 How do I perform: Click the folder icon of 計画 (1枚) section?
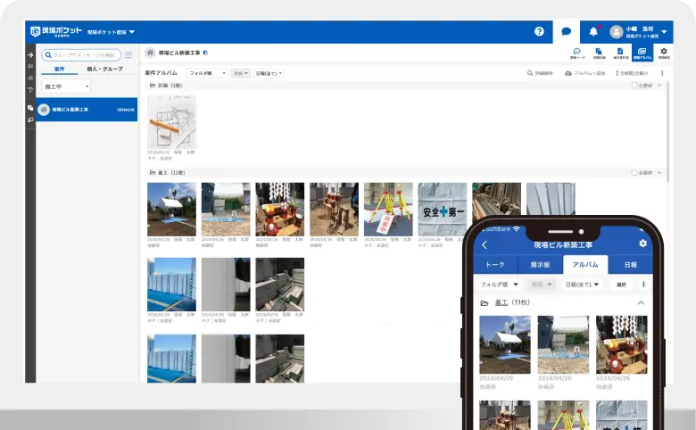pos(152,85)
